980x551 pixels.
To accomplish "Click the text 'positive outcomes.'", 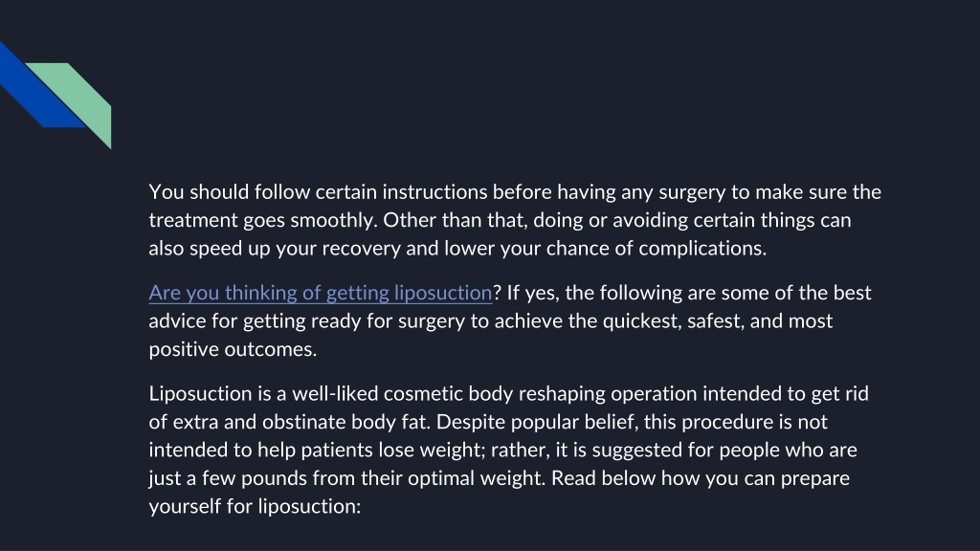I will [233, 349].
